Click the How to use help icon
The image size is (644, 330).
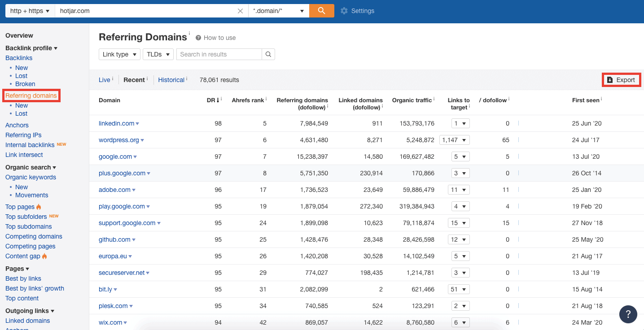pyautogui.click(x=198, y=38)
